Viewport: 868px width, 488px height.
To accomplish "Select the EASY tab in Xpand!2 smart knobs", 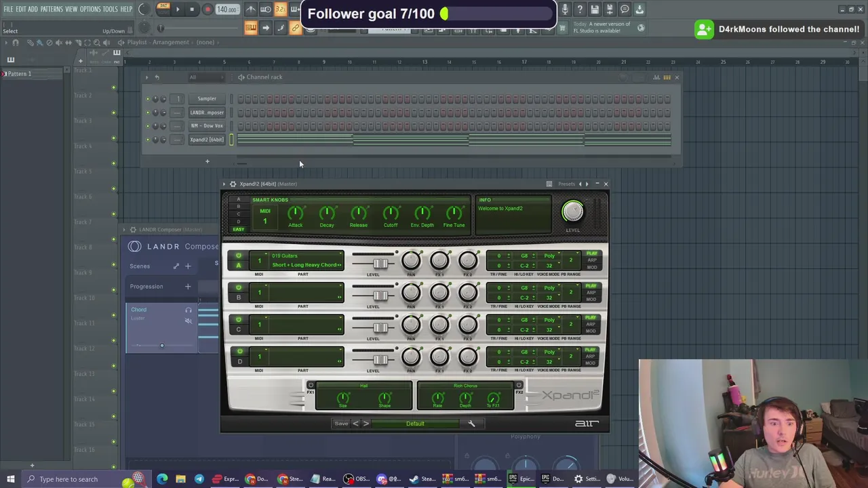I will point(238,229).
